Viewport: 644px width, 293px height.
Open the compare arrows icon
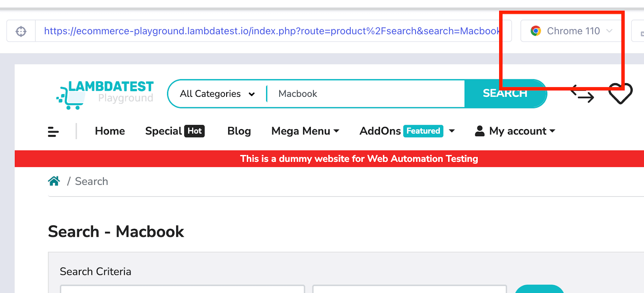tap(582, 94)
